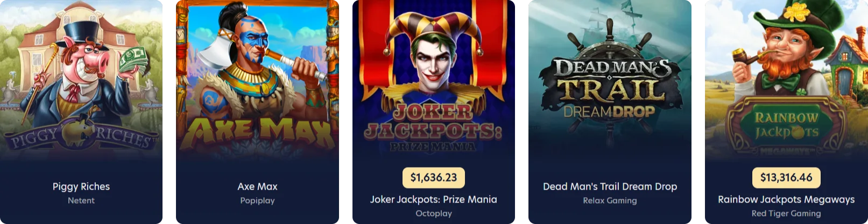Click the Piggy Riches golden pig logo

click(x=81, y=132)
